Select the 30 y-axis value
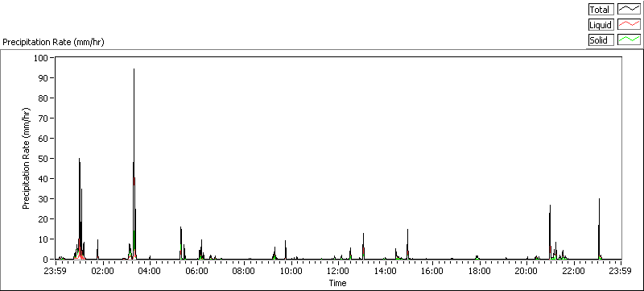The image size is (644, 291). point(44,198)
